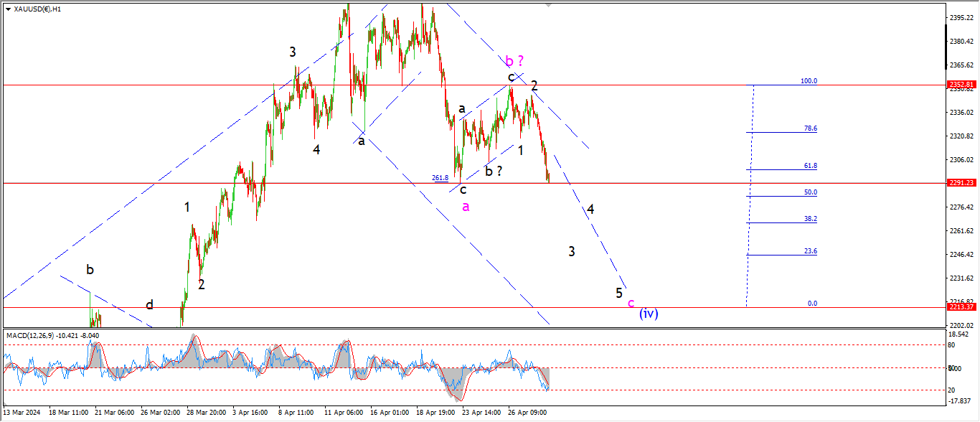This screenshot has height=422, width=980.
Task: Select the blue (iv) wave label
Action: pos(649,313)
